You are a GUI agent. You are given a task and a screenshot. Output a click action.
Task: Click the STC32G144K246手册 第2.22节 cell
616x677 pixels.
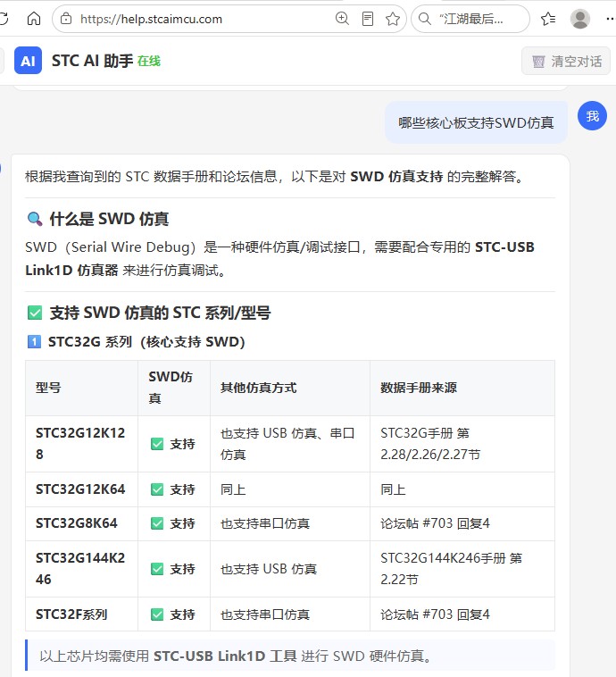coord(462,569)
